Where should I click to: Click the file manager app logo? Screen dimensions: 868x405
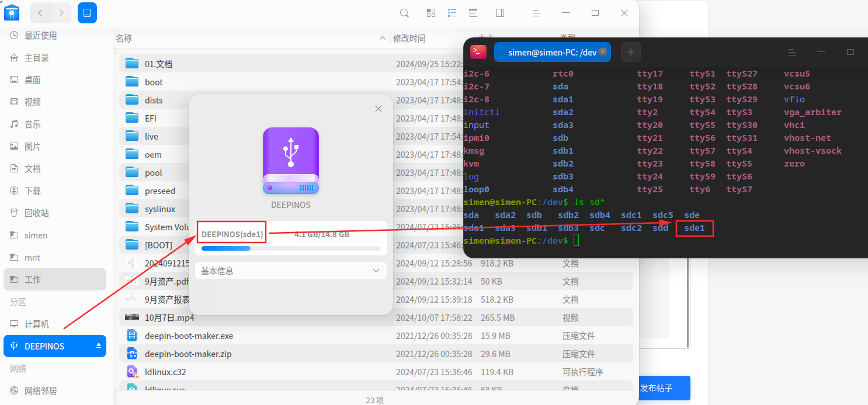[x=12, y=12]
